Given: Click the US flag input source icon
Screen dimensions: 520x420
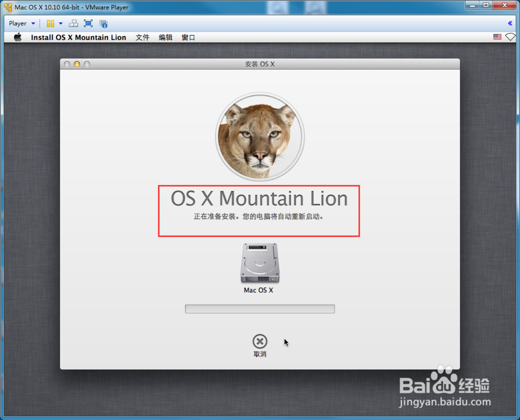Looking at the screenshot, I should click(498, 37).
